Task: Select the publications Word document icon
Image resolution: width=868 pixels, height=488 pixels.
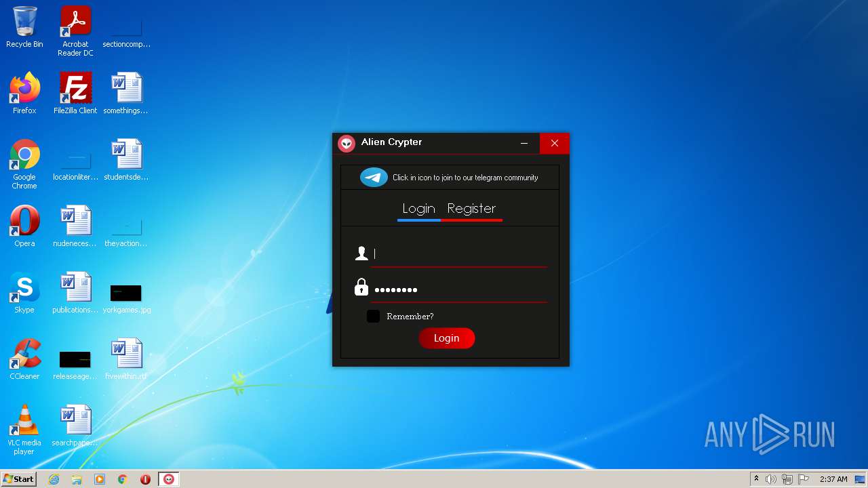Action: [x=75, y=293]
